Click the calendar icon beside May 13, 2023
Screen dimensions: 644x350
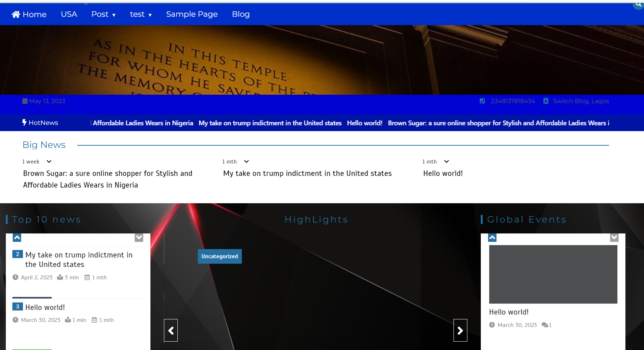25,101
